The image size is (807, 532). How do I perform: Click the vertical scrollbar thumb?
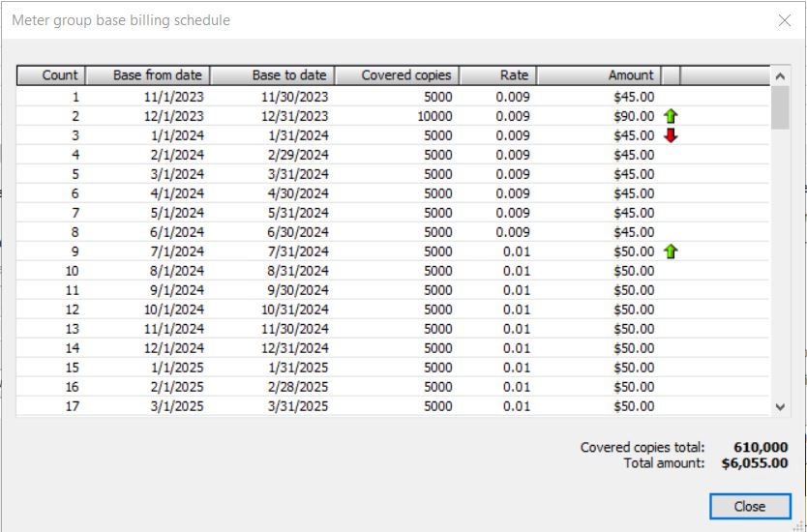(780, 107)
